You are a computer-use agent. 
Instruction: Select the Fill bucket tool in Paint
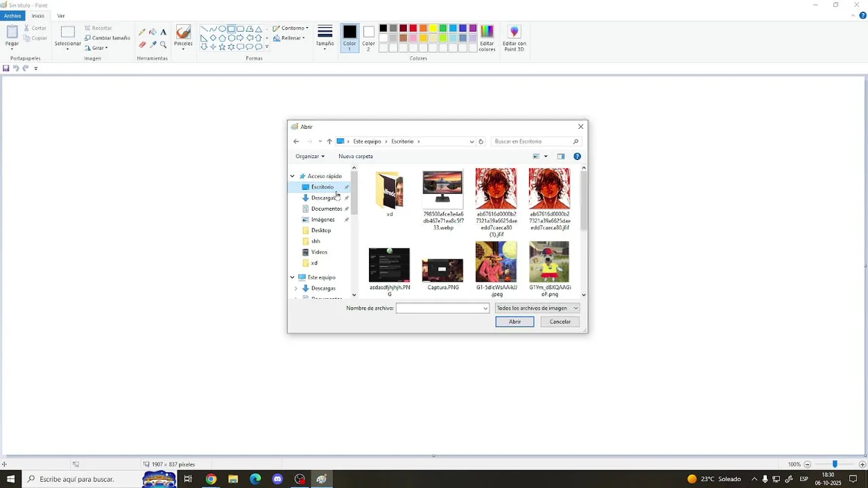pyautogui.click(x=153, y=32)
